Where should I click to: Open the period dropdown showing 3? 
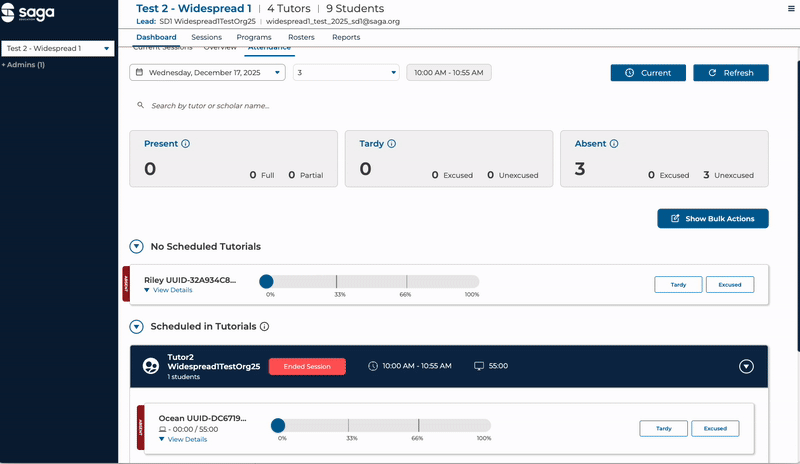346,72
